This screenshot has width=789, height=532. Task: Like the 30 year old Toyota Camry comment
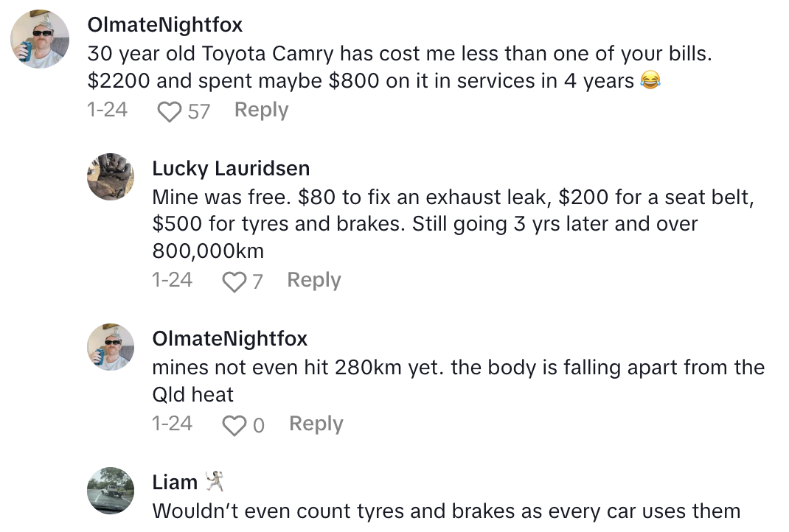pyautogui.click(x=170, y=111)
